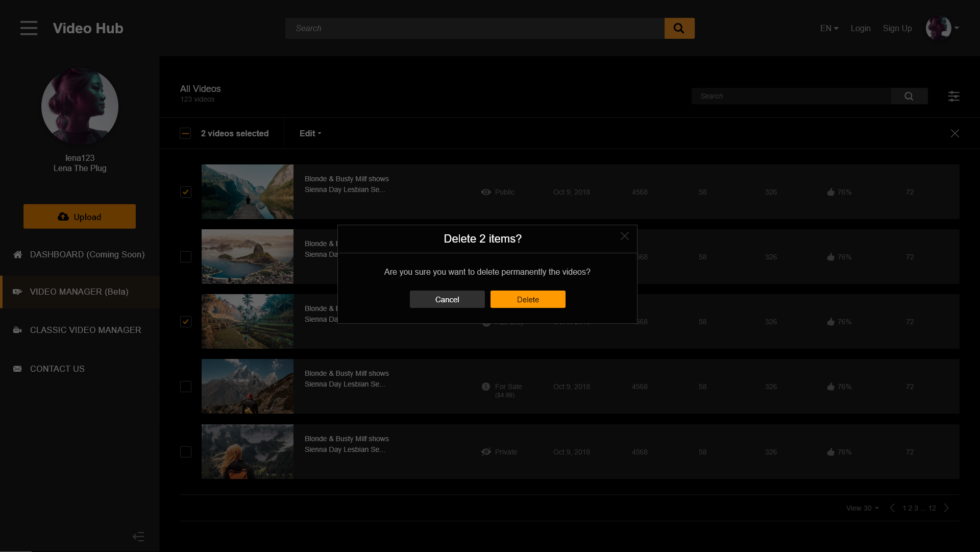Check the For Sale video's checkbox
This screenshot has width=980, height=552.
coord(186,387)
